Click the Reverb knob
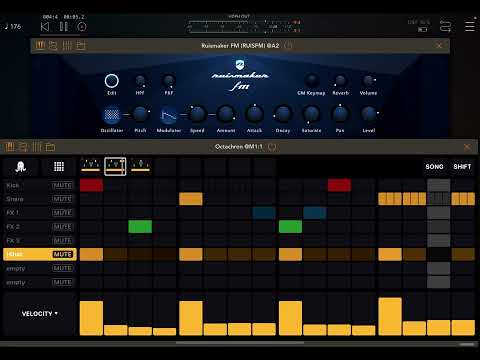 point(340,80)
